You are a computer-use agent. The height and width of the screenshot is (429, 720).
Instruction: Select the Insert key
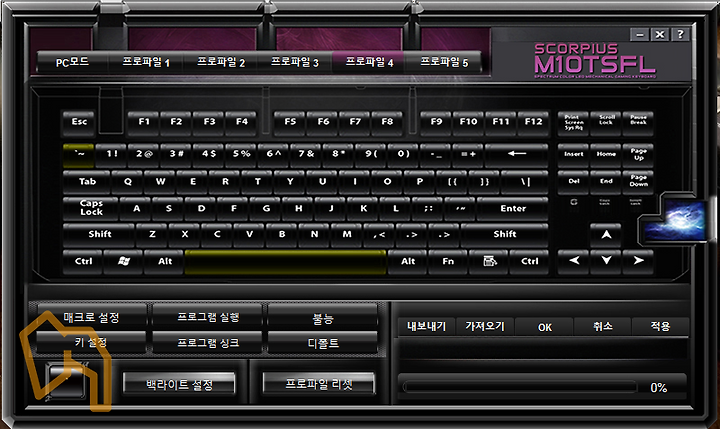(x=574, y=155)
